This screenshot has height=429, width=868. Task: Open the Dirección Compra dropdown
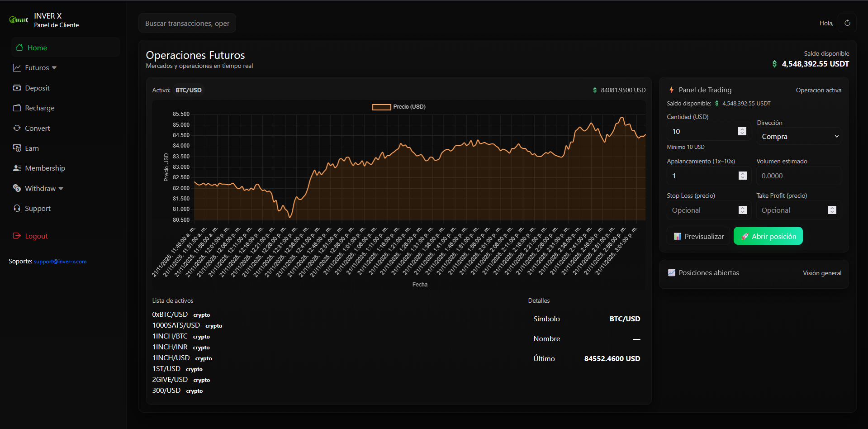(799, 136)
